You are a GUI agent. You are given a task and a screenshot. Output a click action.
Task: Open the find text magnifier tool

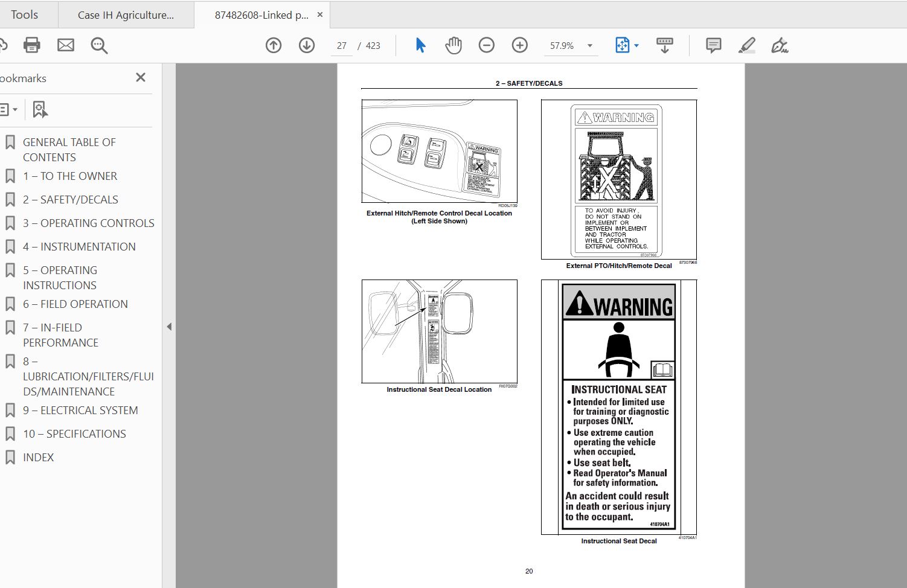(x=99, y=45)
